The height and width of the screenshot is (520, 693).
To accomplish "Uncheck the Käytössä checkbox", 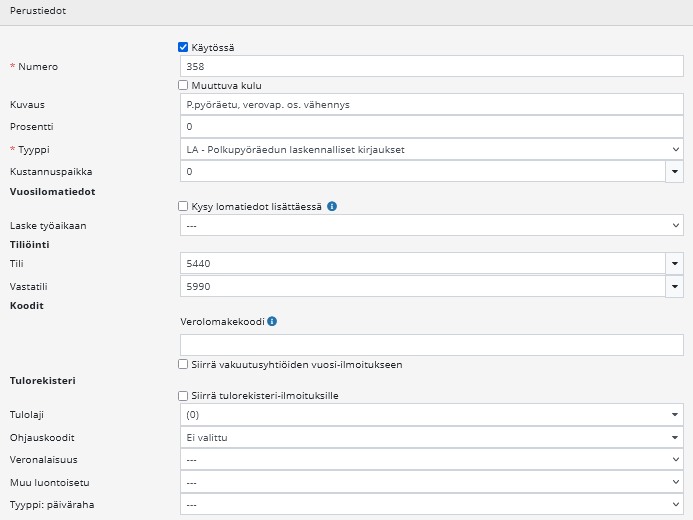I will (x=183, y=47).
